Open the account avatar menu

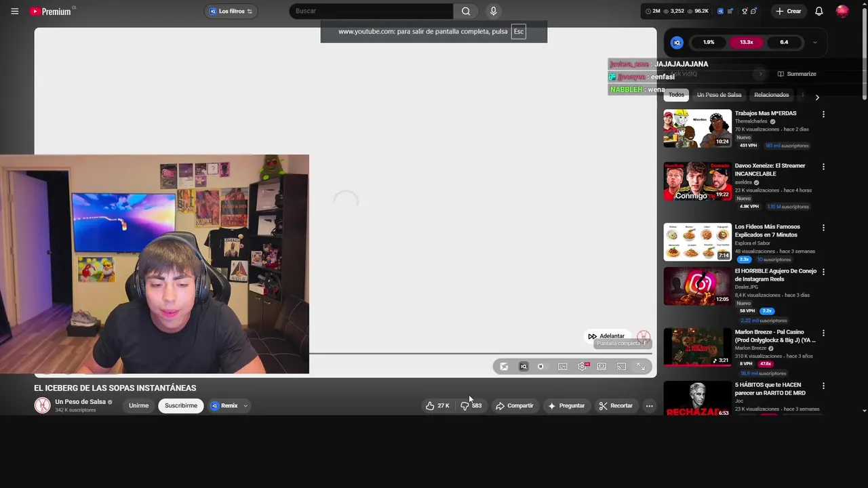click(x=842, y=12)
